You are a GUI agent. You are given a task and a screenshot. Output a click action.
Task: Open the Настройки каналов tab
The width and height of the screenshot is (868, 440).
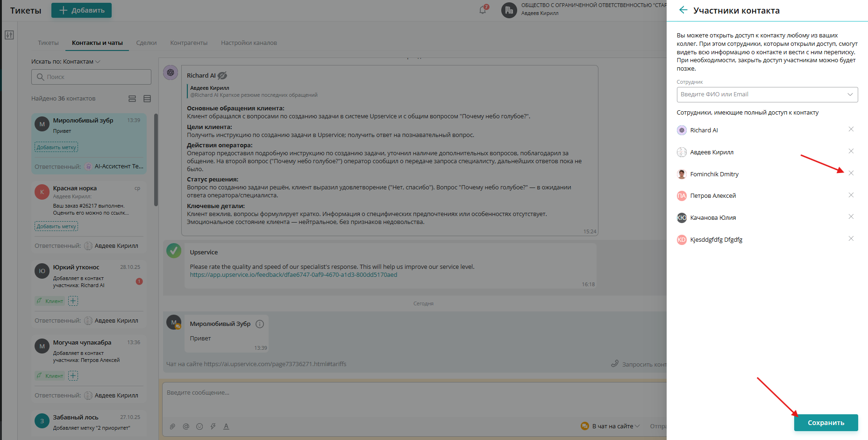pos(249,43)
